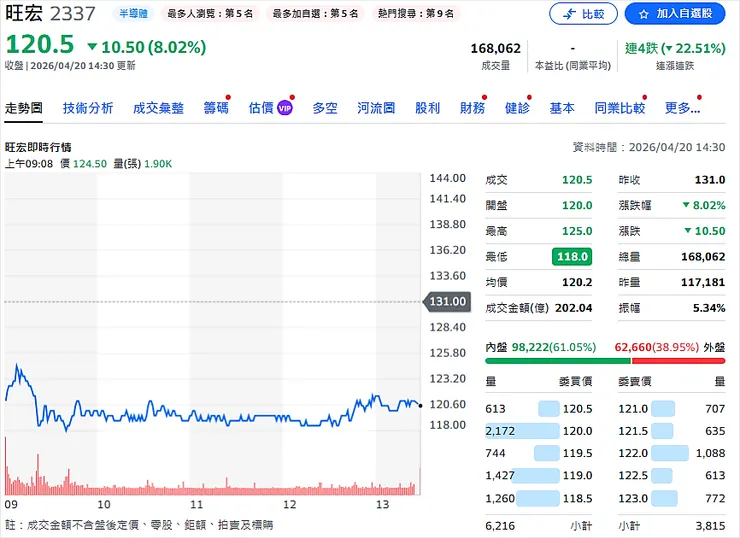Click the 144.00 axis price label

(x=447, y=178)
